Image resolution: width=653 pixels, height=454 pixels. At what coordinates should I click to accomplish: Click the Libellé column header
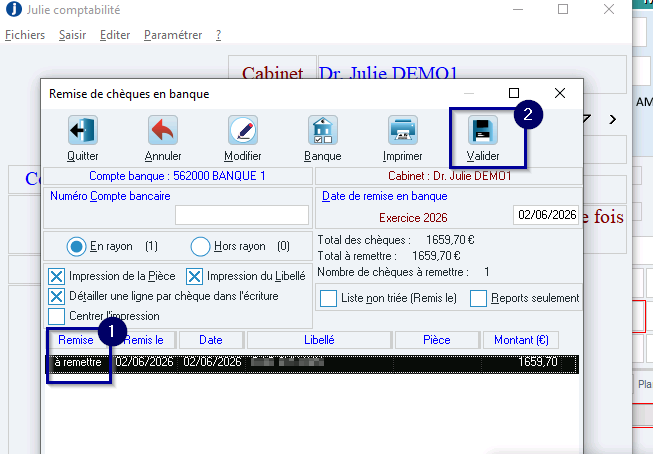click(319, 340)
